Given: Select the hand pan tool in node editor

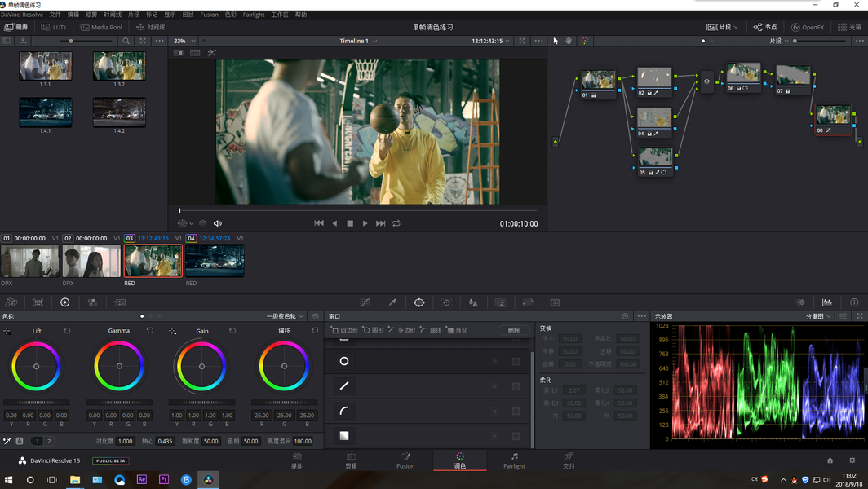Looking at the screenshot, I should tap(569, 41).
